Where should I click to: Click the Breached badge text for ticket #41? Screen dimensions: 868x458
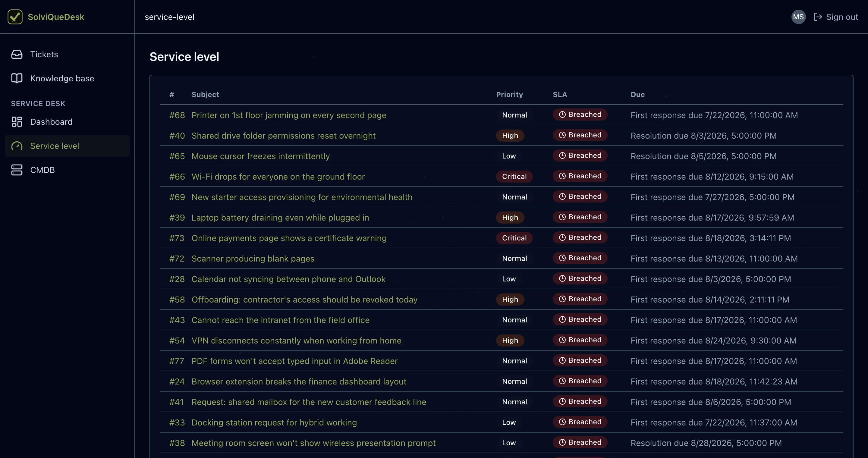[585, 401]
